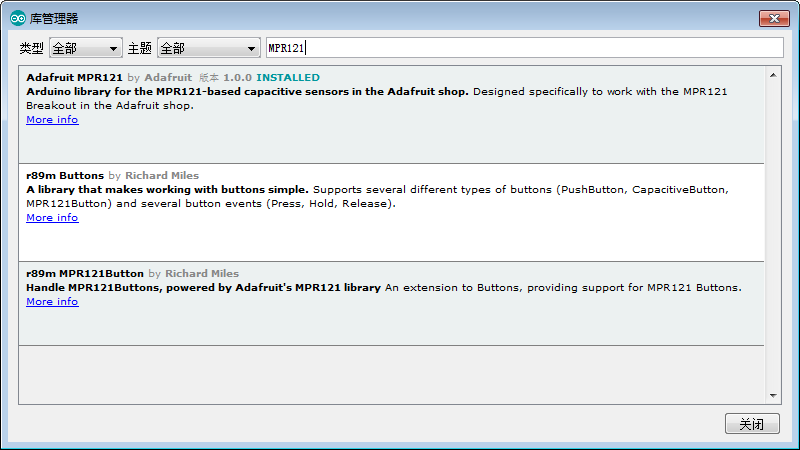The width and height of the screenshot is (800, 450).
Task: Click the vertical scrollbar track
Action: pos(773,235)
